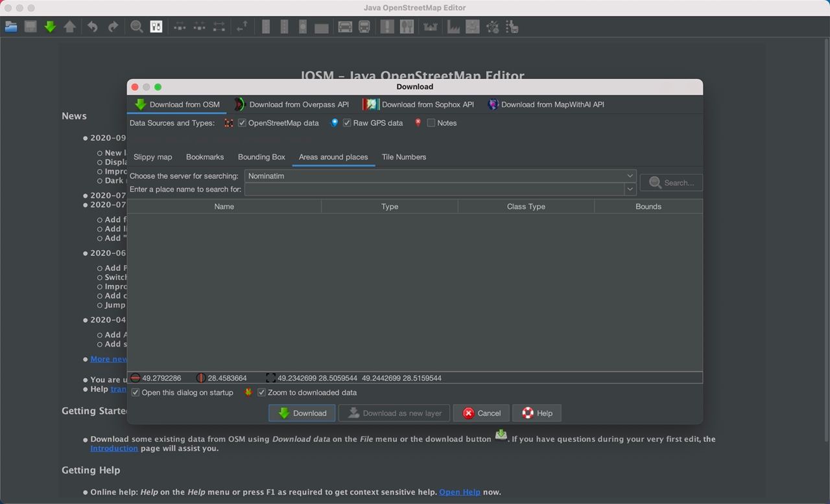This screenshot has height=504, width=830.
Task: Click the castle preset icon in toolbar
Action: pos(430,27)
